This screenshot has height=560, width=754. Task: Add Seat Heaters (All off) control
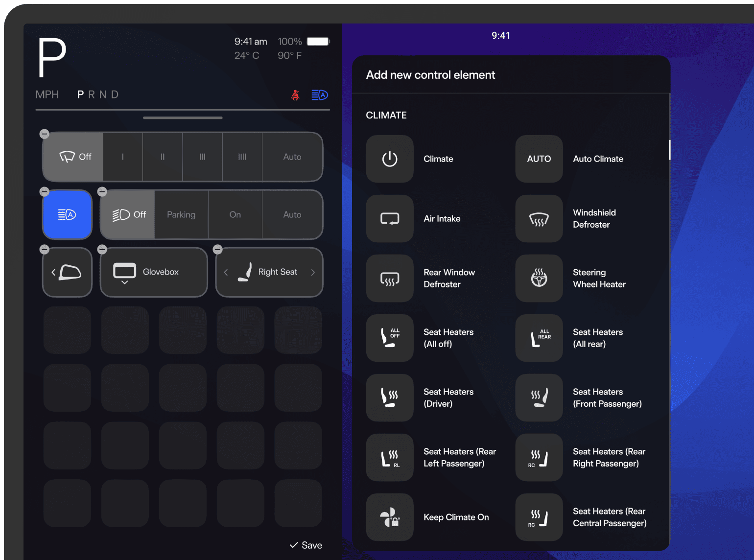pos(390,338)
